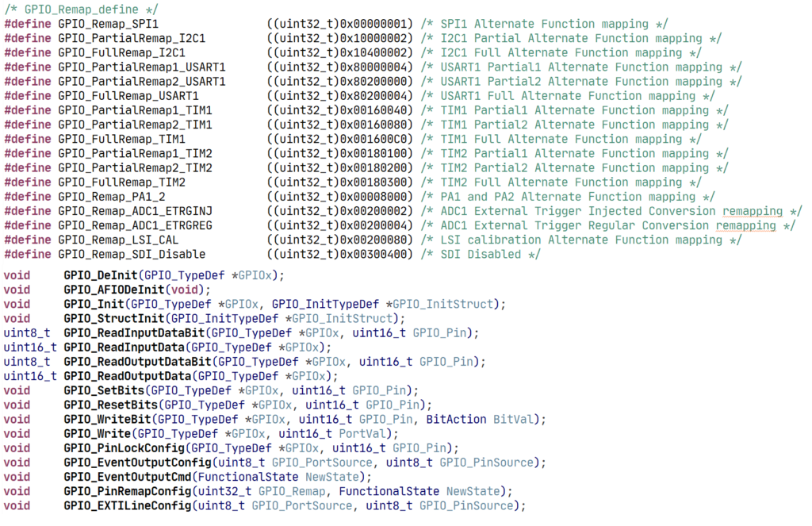Viewport: 812px width, 526px height.
Task: Click the hex value 0x001600C0
Action: click(373, 140)
